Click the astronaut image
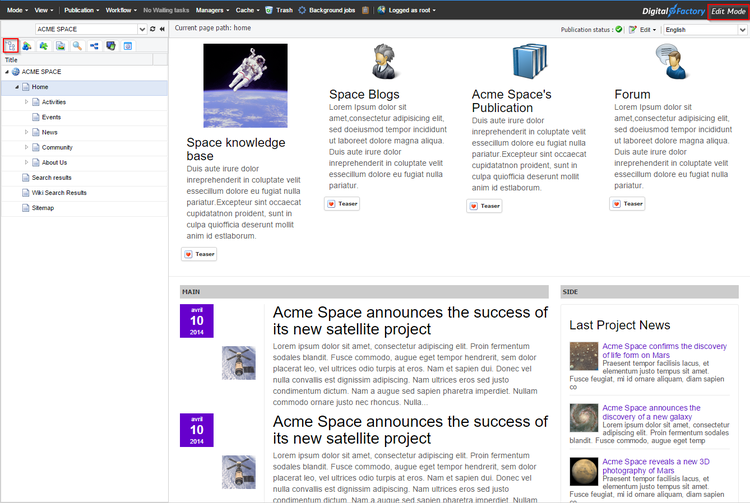Screen dimensions: 750x503 pyautogui.click(x=245, y=86)
